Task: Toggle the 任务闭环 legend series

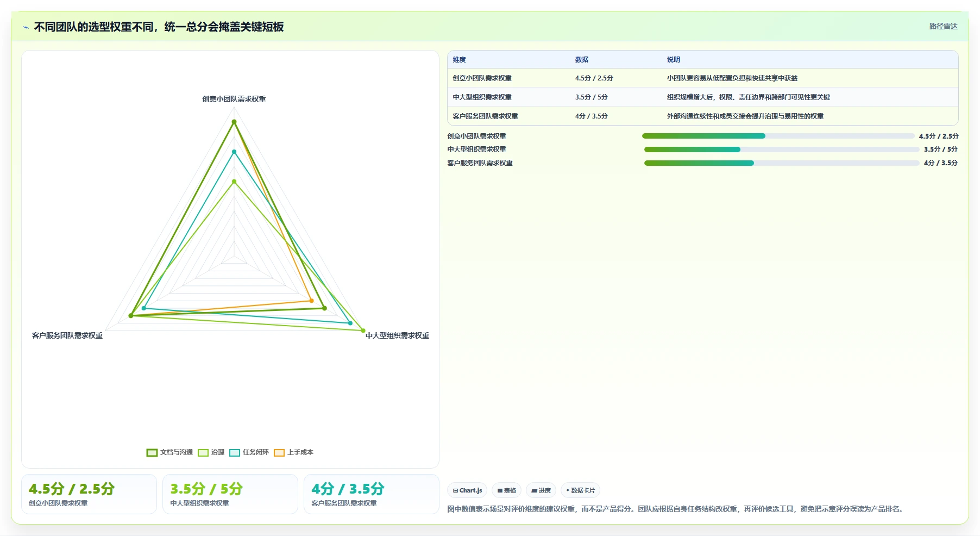Action: pyautogui.click(x=249, y=452)
